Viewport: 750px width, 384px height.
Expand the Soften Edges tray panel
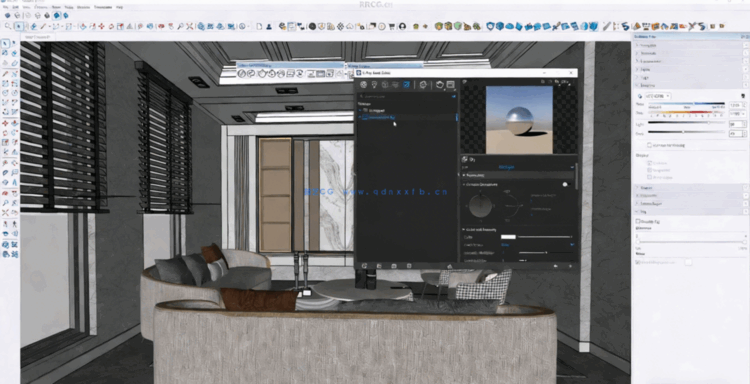(x=691, y=203)
